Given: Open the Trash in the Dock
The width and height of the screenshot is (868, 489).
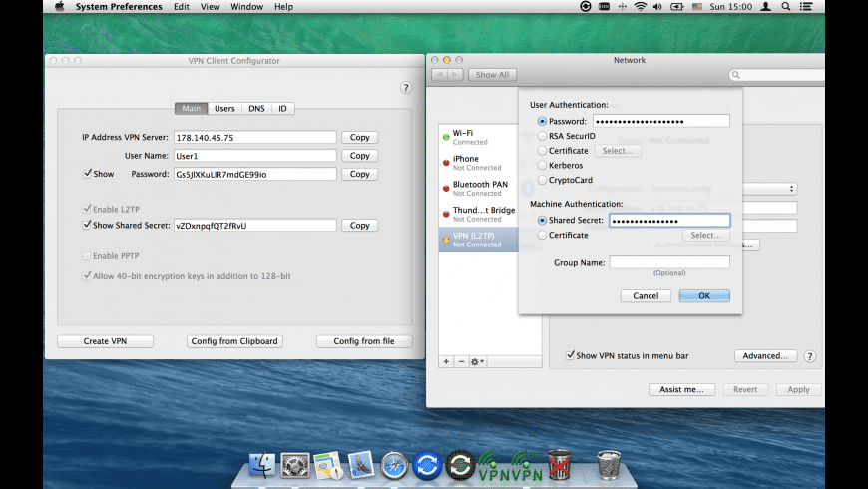Looking at the screenshot, I should click(x=608, y=464).
